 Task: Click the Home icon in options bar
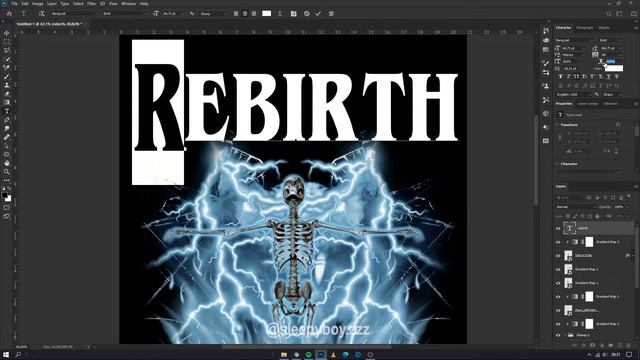(9, 13)
